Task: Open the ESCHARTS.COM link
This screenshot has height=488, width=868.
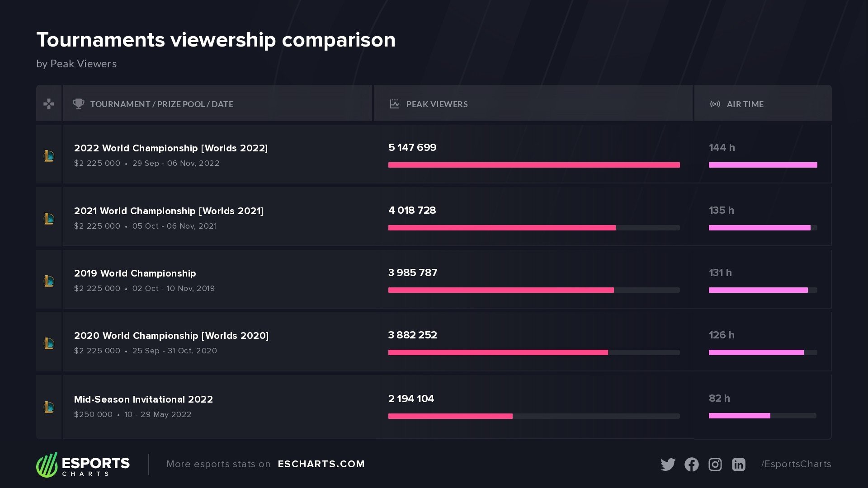Action: click(x=321, y=464)
